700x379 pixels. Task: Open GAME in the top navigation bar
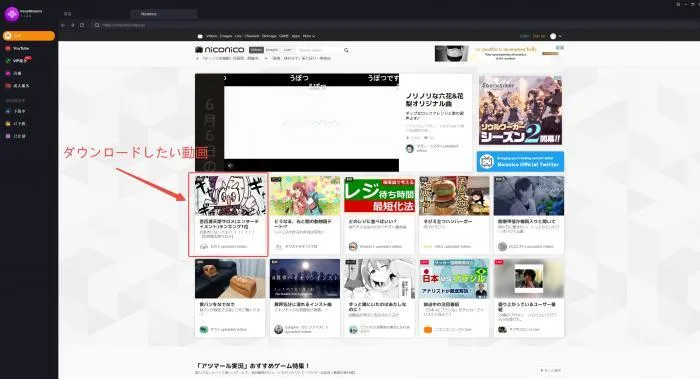point(284,36)
